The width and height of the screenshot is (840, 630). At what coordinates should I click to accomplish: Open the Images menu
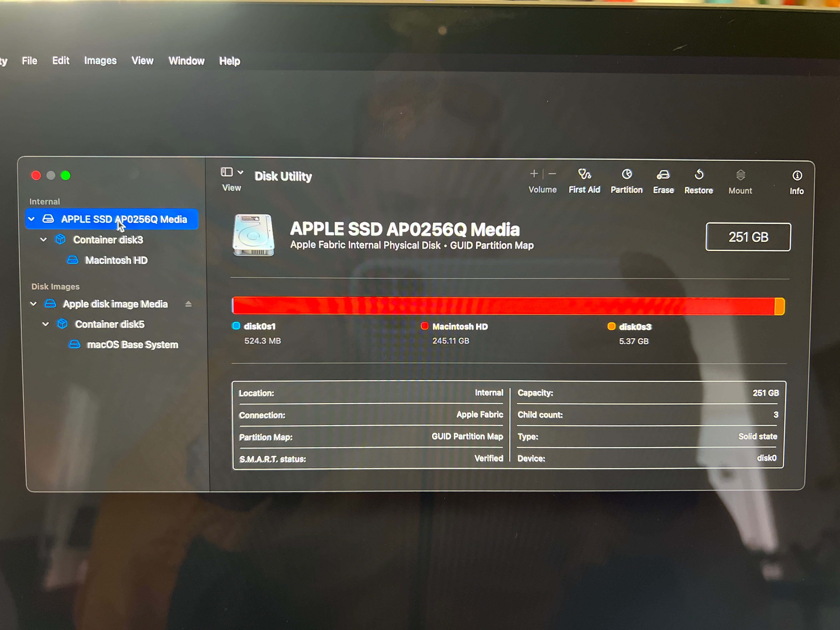click(100, 61)
